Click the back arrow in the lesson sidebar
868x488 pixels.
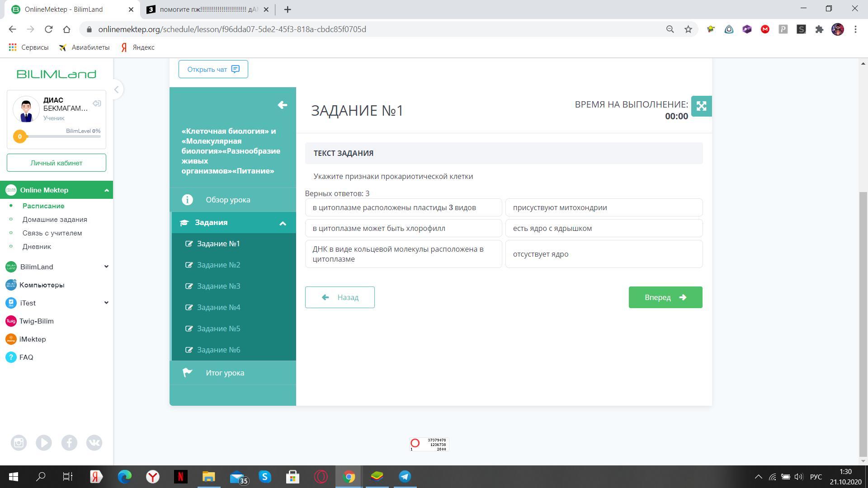point(283,105)
